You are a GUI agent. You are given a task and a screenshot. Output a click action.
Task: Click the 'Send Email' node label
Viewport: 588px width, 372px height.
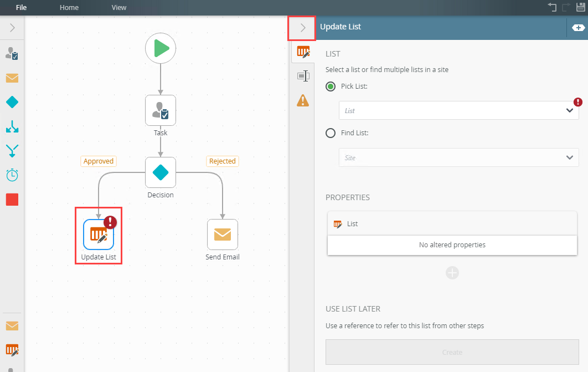(x=223, y=257)
